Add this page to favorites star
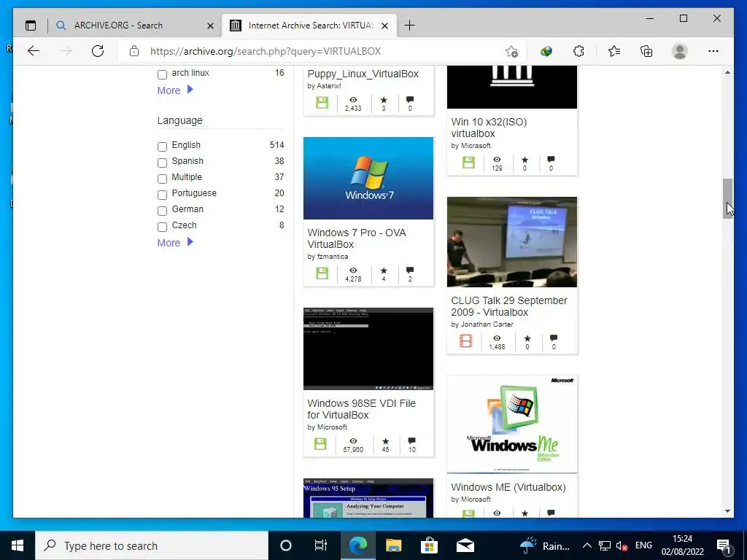 point(511,52)
